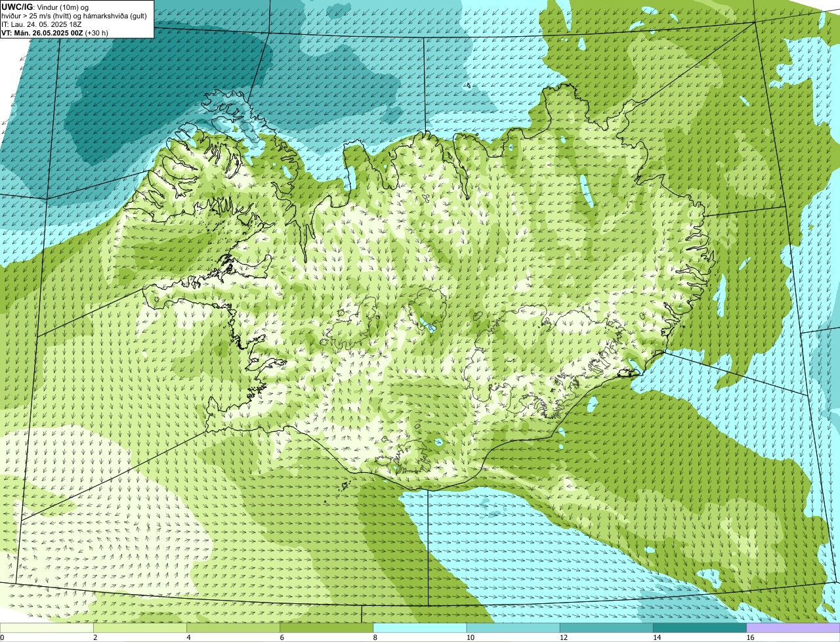Viewport: 840px width, 642px height.
Task: Click the legend scale label '14'
Action: [657, 637]
